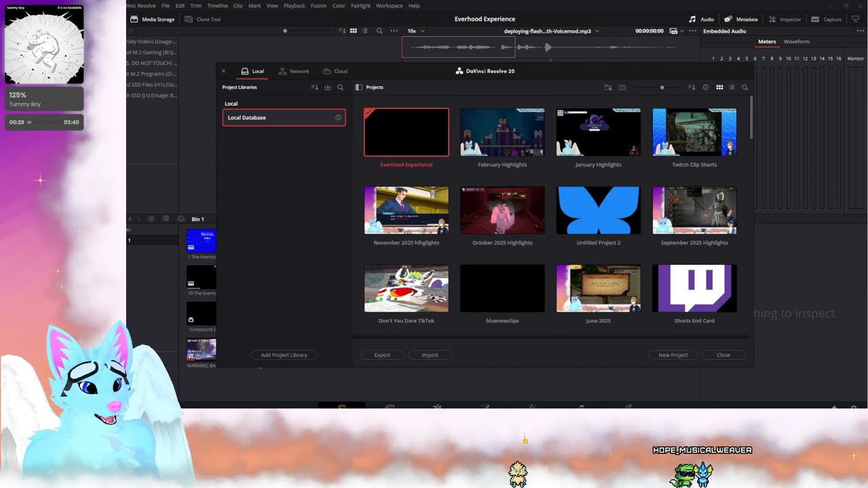Click the restore/import library icon in Project Libraries

tap(328, 87)
